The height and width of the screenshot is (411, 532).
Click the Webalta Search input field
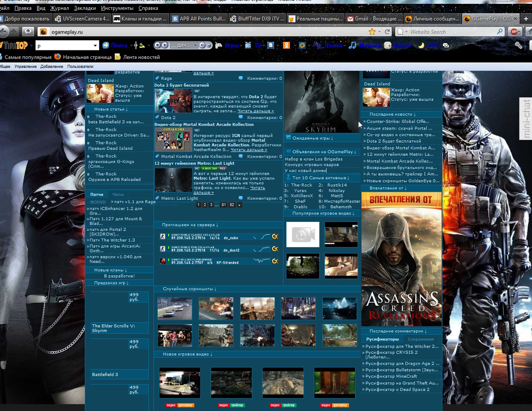(x=452, y=32)
